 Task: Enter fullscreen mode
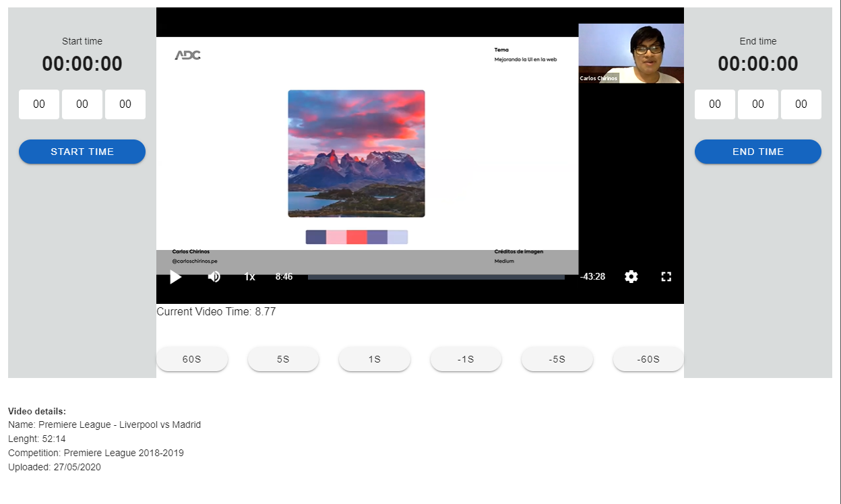click(x=666, y=276)
